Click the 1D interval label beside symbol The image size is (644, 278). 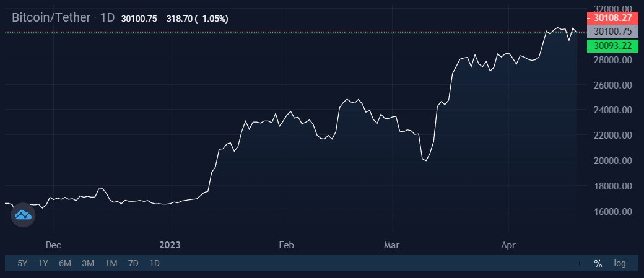[x=108, y=18]
